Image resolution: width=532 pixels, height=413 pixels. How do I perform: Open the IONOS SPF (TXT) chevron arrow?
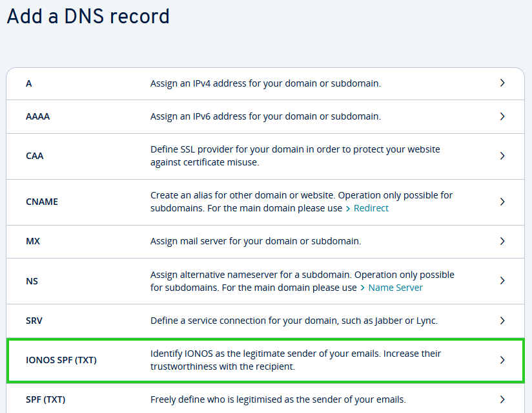click(502, 360)
